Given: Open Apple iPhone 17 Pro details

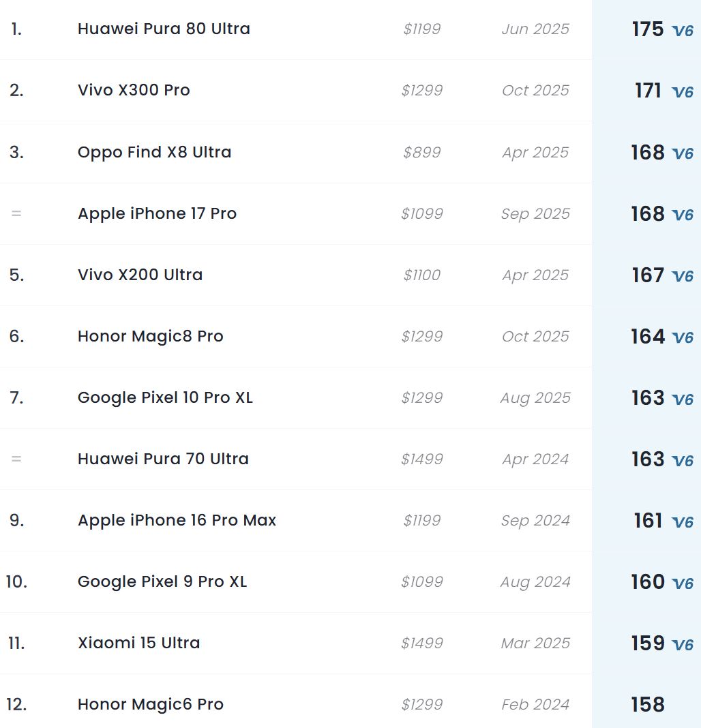Looking at the screenshot, I should [157, 213].
